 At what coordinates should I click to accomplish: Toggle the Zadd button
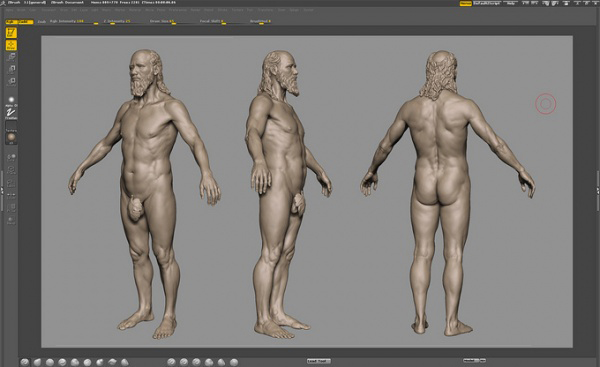pyautogui.click(x=25, y=22)
